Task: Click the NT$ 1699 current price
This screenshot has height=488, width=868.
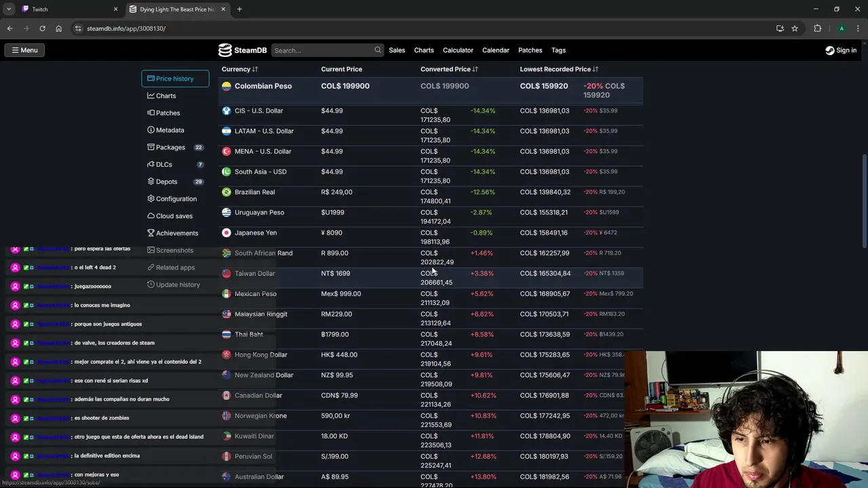Action: pos(336,273)
